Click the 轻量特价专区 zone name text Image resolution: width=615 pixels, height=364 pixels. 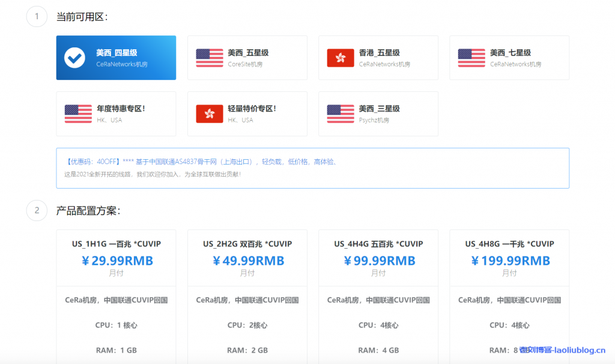coord(252,109)
